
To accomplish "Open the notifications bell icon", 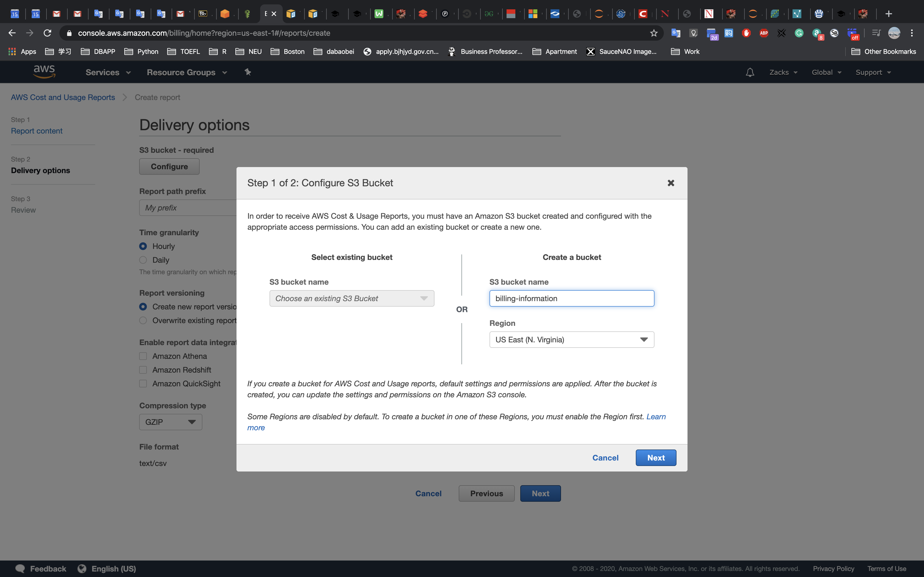I will 749,72.
